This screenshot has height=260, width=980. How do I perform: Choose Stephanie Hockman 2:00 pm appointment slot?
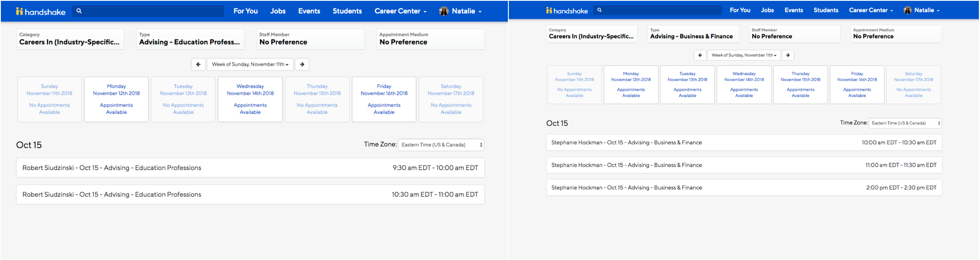[744, 188]
